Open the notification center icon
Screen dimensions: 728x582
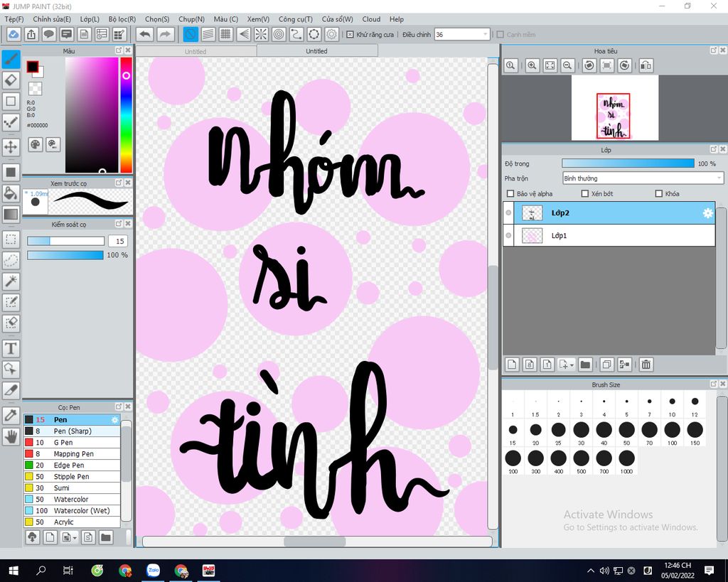click(x=709, y=571)
